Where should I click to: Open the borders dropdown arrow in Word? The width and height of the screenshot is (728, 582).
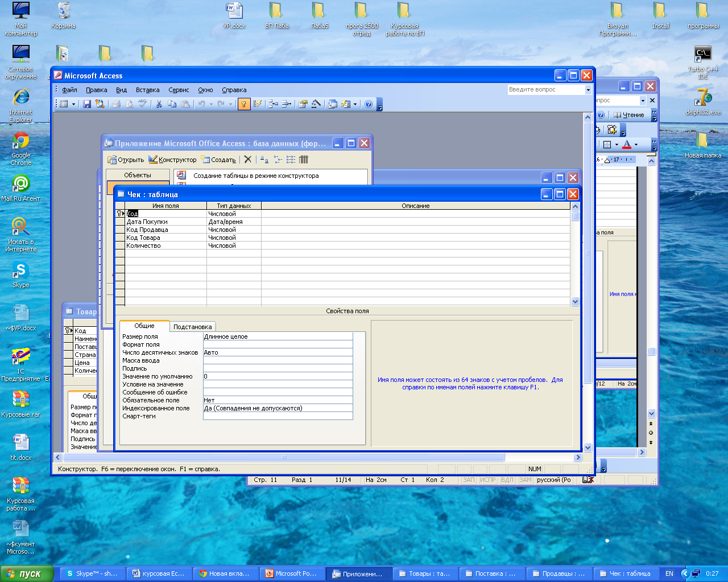point(617,144)
